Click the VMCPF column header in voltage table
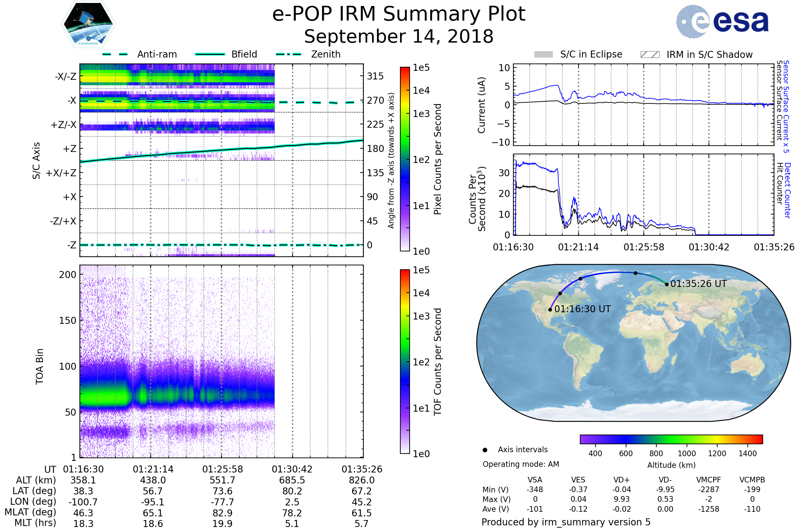This screenshot has width=798, height=532. point(709,480)
